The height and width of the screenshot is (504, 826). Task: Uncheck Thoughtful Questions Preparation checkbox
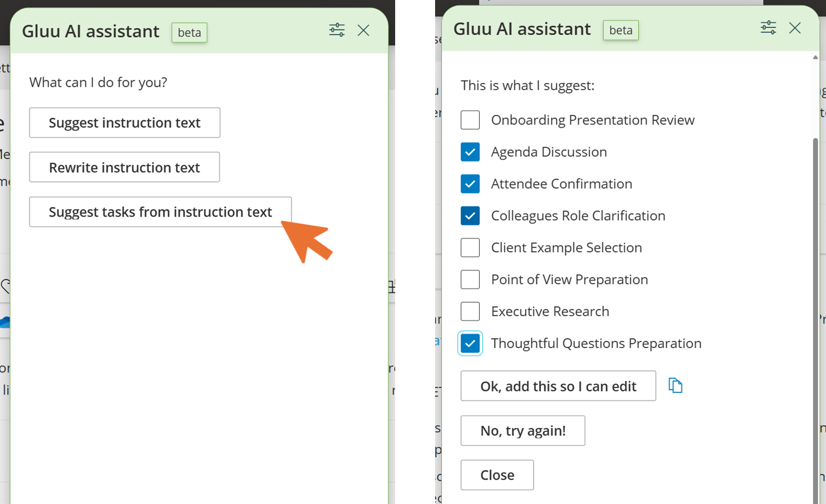click(x=470, y=344)
